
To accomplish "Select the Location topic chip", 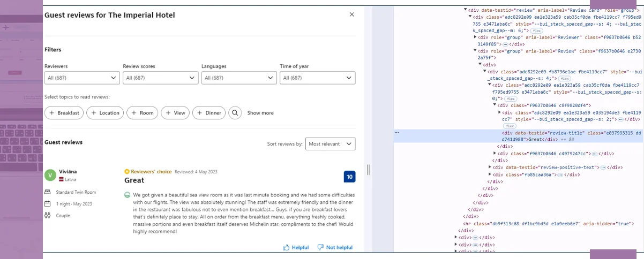I will click(x=105, y=113).
